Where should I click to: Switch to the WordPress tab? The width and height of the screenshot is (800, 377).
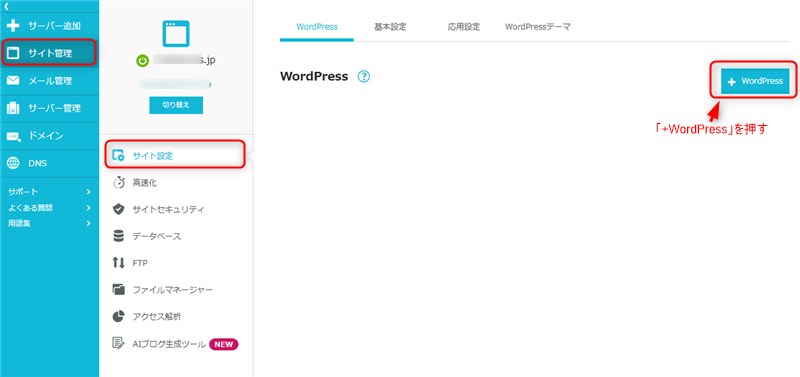tap(317, 27)
